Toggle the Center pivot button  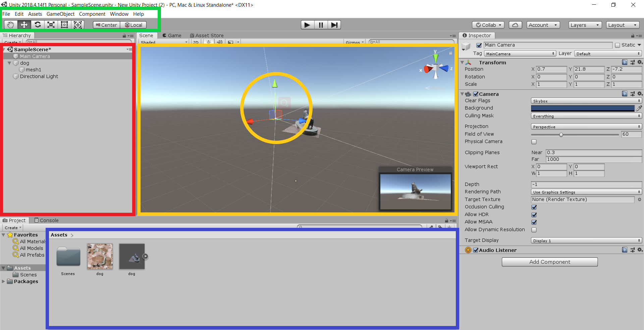coord(107,25)
